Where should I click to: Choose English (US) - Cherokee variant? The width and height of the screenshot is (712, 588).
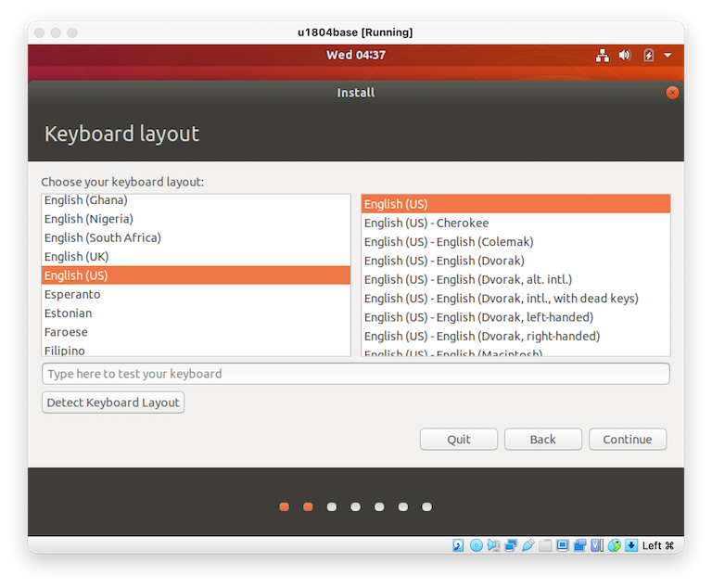point(515,223)
